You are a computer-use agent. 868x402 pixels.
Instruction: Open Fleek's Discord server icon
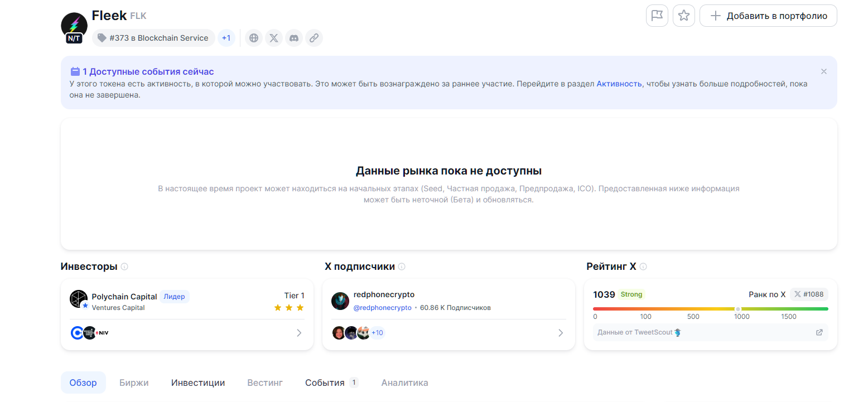click(x=294, y=38)
